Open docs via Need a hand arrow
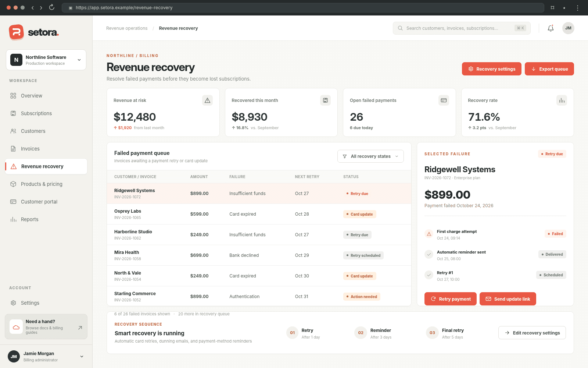588x368 pixels. 80,328
